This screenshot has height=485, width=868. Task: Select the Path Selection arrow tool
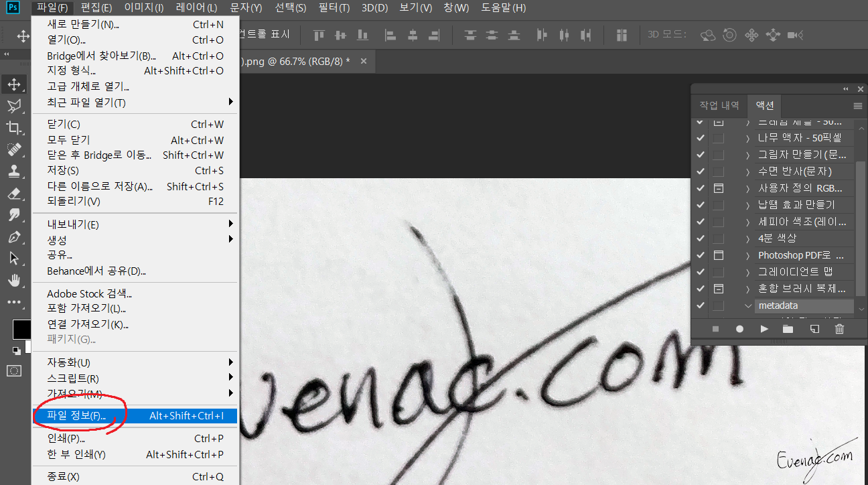pos(14,259)
